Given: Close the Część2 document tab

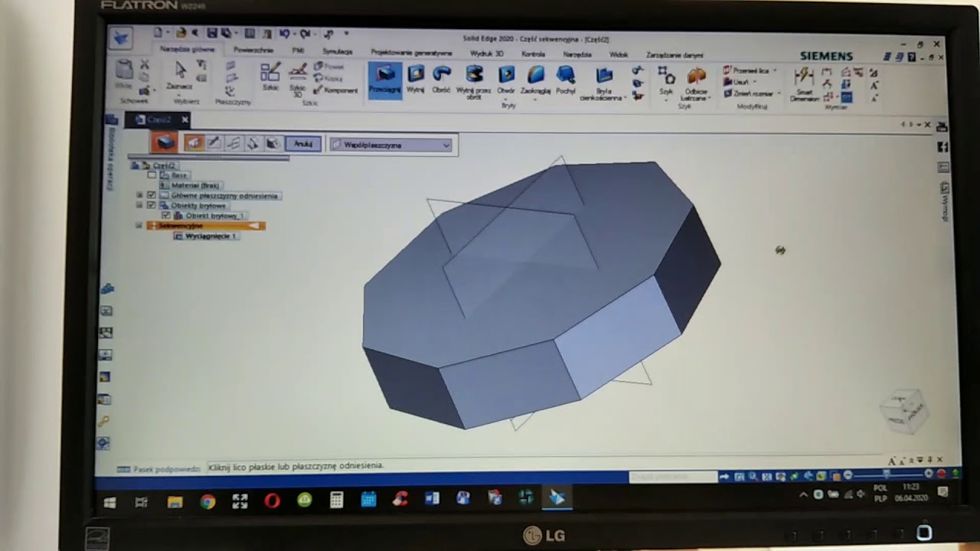Looking at the screenshot, I should click(x=185, y=119).
